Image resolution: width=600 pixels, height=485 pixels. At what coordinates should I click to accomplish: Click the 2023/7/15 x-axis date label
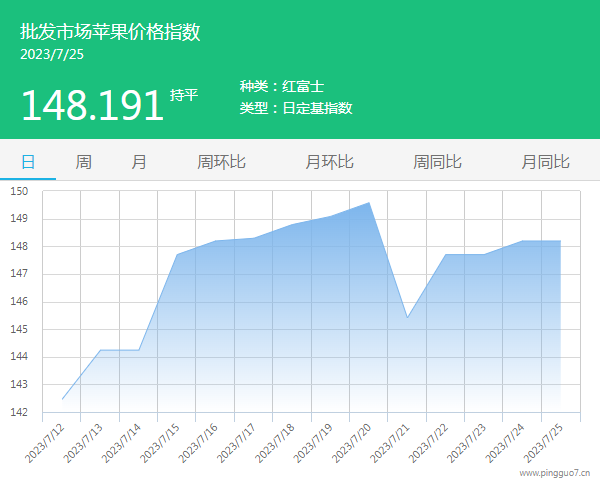pos(160,441)
